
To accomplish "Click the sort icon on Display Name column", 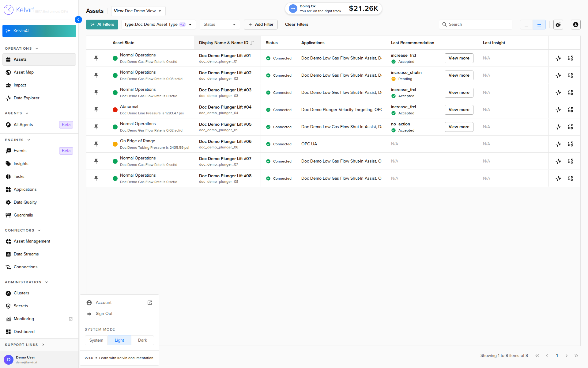I will [252, 43].
